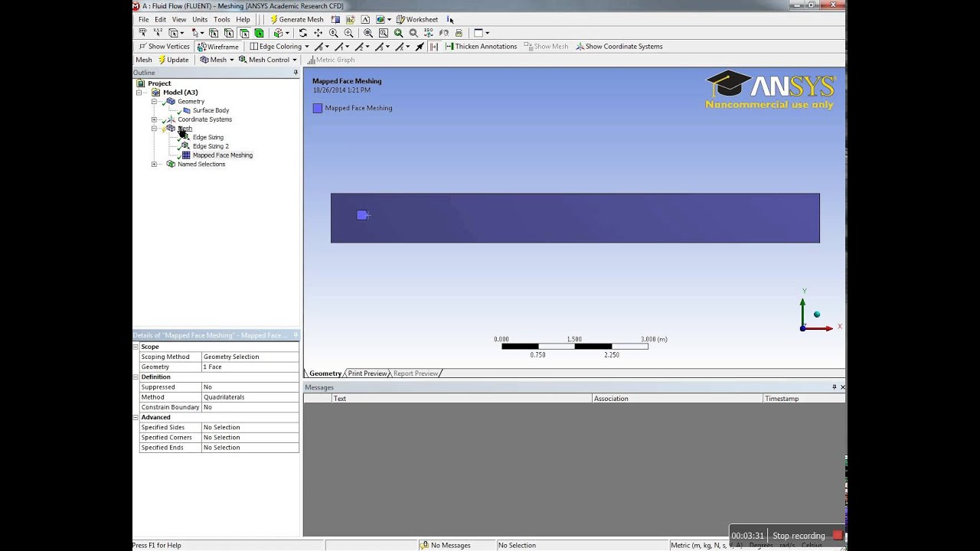
Task: Click the Zoom to Fit icon
Action: click(x=368, y=33)
